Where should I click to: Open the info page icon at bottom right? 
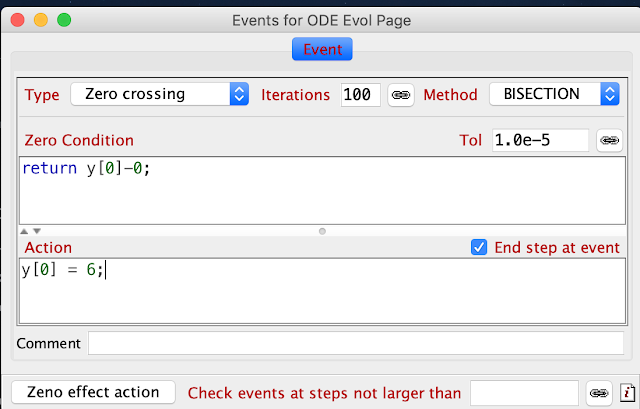tap(627, 393)
